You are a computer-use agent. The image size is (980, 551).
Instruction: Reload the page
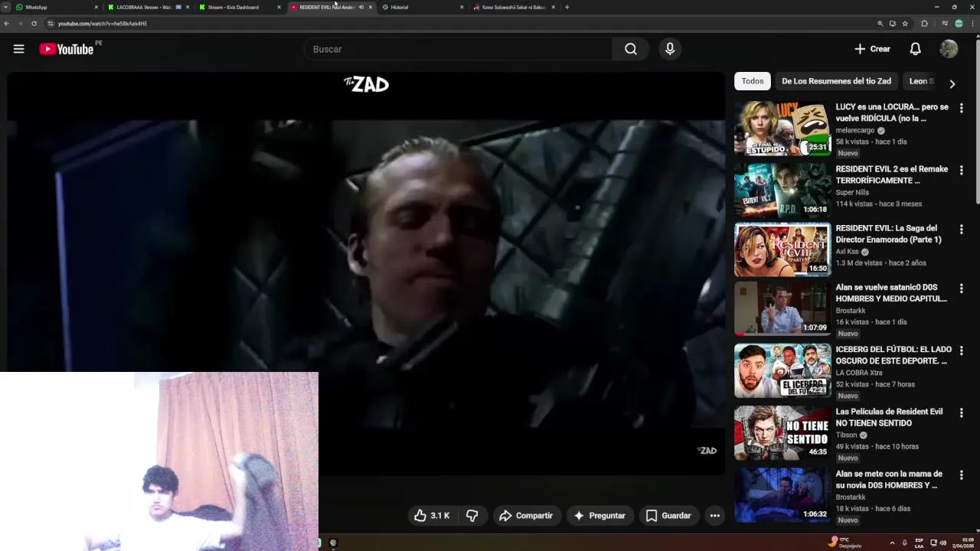34,24
